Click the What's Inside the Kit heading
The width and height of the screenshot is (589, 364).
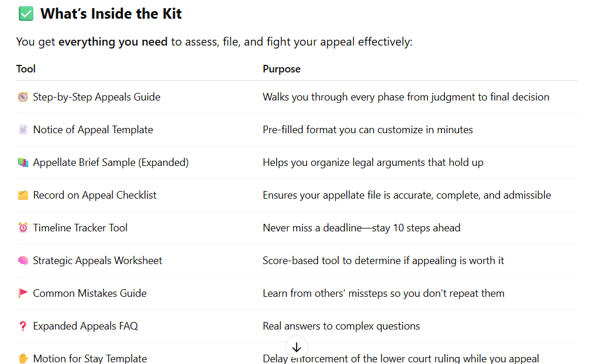111,14
